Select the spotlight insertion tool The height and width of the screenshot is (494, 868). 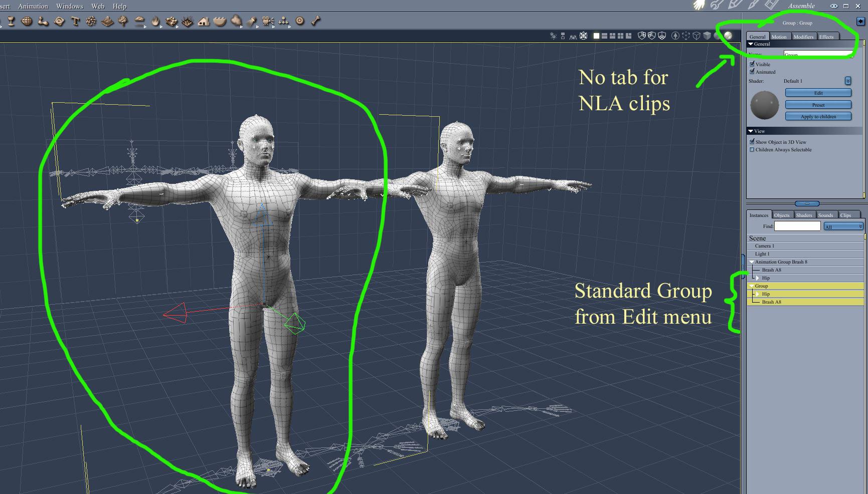pos(252,21)
